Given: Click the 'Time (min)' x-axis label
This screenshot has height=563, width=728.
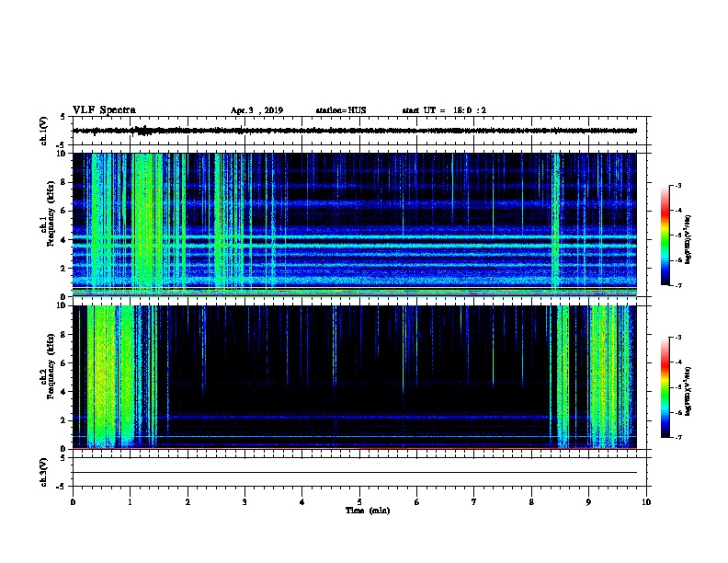Looking at the screenshot, I should click(368, 511).
